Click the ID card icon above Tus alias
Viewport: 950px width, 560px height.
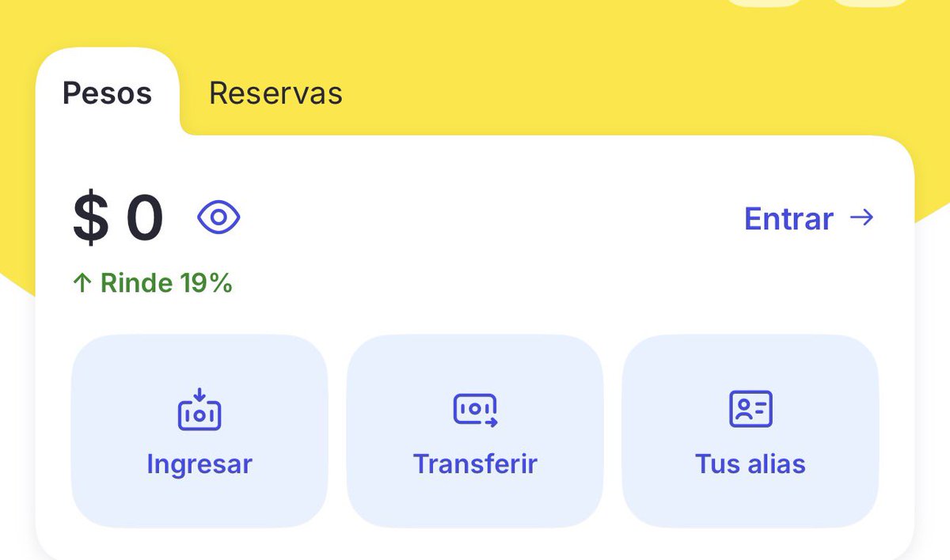(750, 409)
